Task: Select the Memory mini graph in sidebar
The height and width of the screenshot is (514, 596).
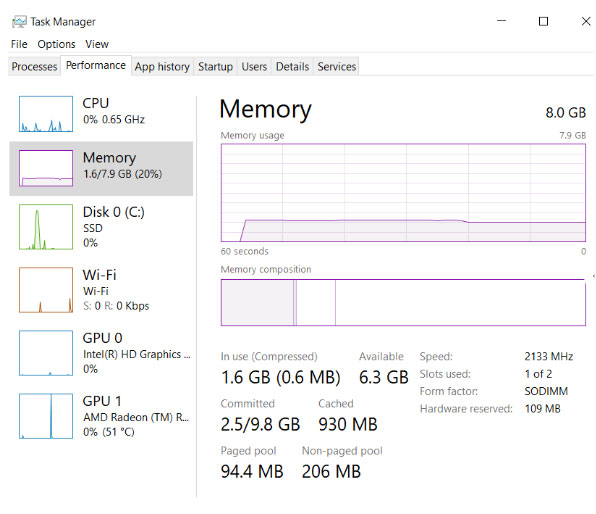Action: [46, 168]
